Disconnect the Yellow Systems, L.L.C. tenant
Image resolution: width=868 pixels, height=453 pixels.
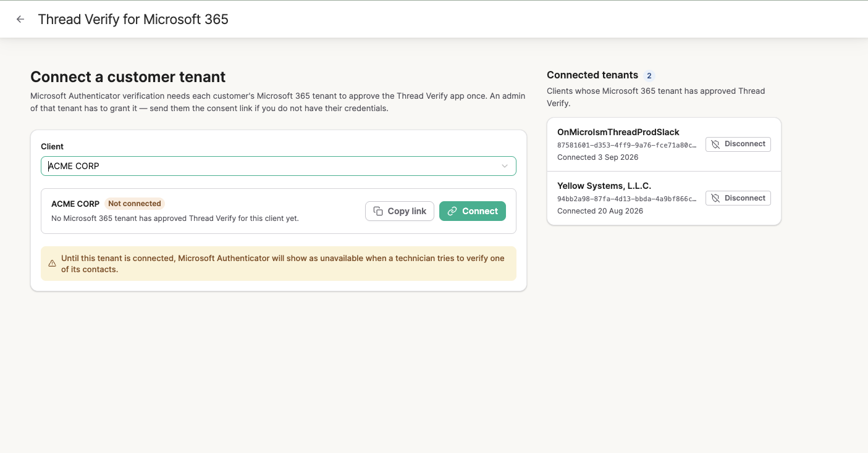tap(738, 198)
